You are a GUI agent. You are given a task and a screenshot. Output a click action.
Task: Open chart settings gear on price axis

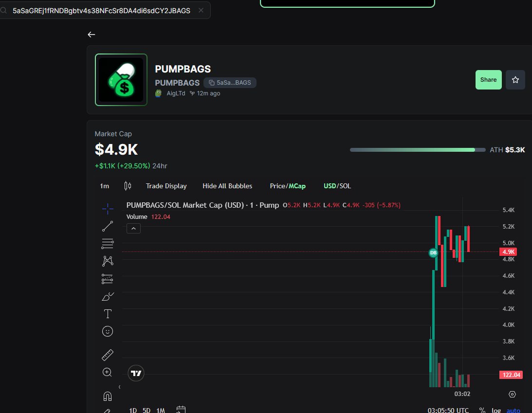[x=513, y=394]
